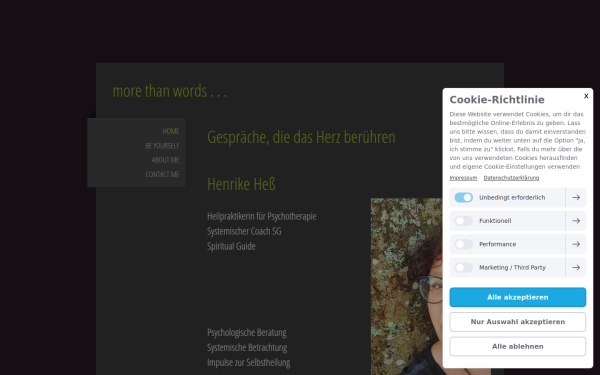Open the Impressum link

463,178
